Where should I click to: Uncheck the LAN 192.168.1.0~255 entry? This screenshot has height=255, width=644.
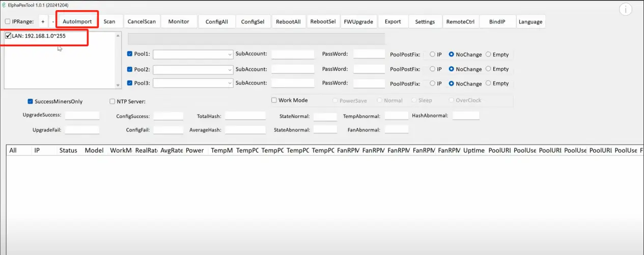tap(8, 36)
